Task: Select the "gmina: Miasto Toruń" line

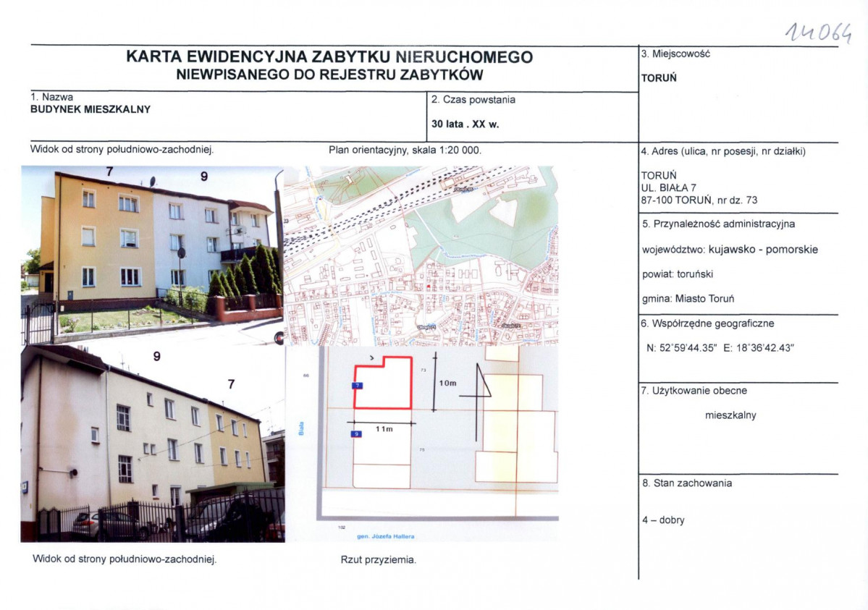Action: [x=688, y=298]
